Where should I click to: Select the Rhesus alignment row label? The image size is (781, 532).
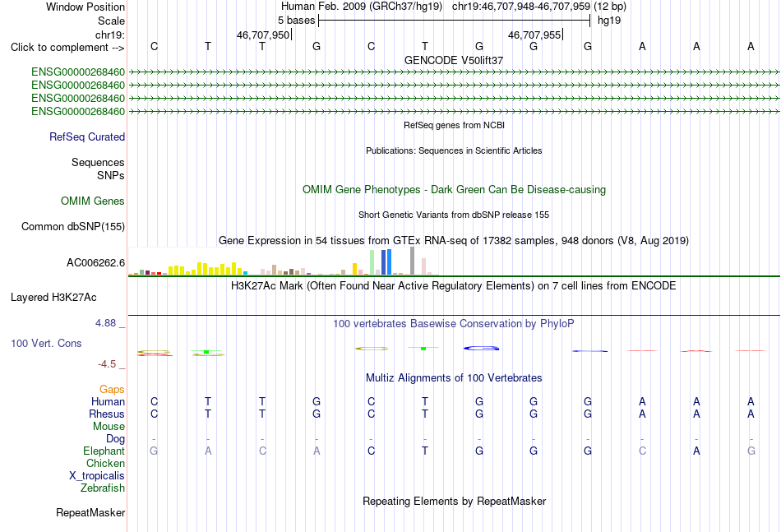click(x=107, y=414)
